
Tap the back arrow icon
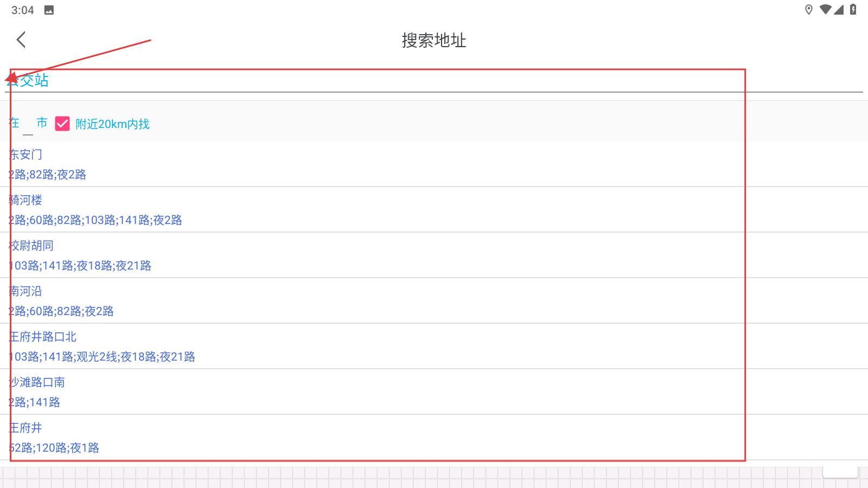(x=21, y=40)
